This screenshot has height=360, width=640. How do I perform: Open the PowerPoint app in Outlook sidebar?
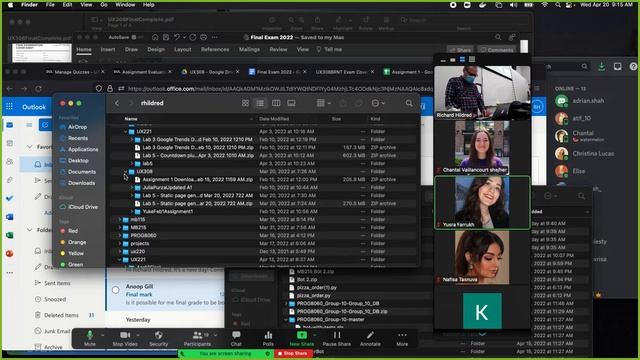pos(9,253)
